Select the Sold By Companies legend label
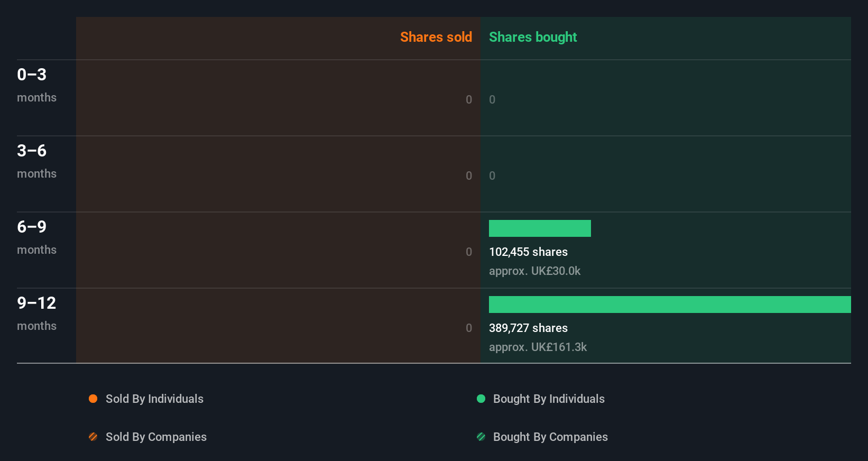The width and height of the screenshot is (868, 461). point(156,437)
